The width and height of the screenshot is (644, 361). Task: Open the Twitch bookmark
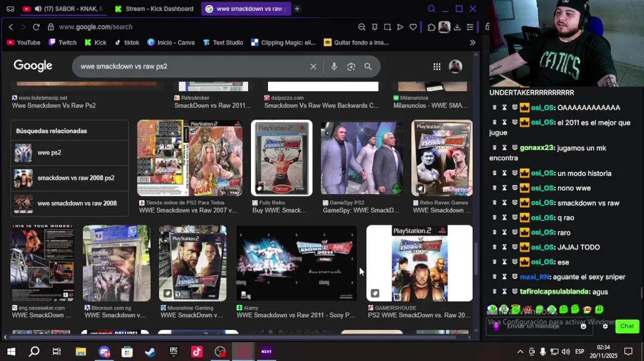point(63,43)
